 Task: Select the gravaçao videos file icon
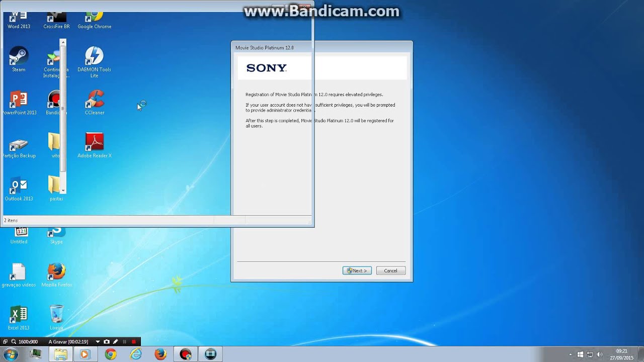[x=19, y=275]
